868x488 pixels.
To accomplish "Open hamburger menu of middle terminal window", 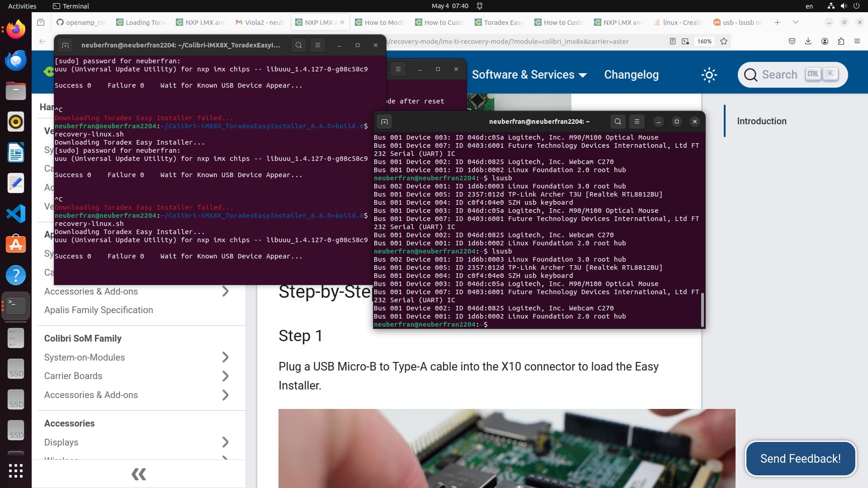I will (x=398, y=69).
